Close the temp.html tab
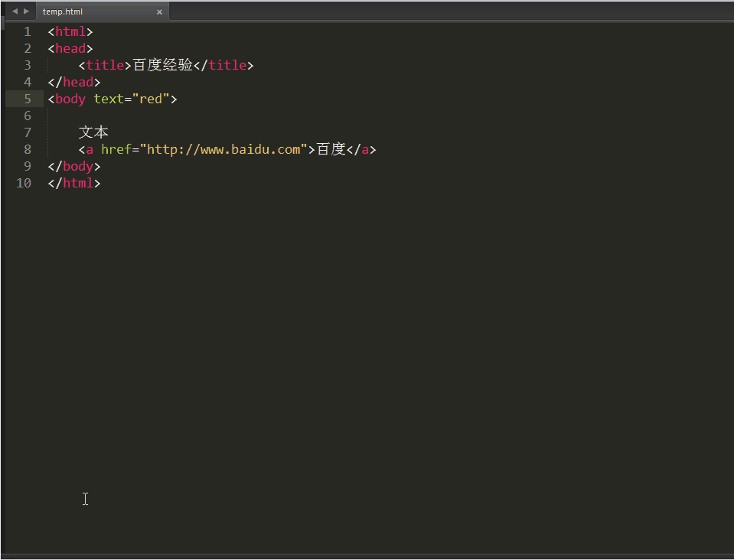The height and width of the screenshot is (560, 734). pyautogui.click(x=159, y=12)
